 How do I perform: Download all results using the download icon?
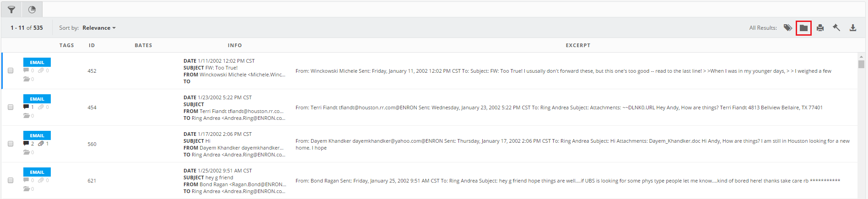coord(853,28)
